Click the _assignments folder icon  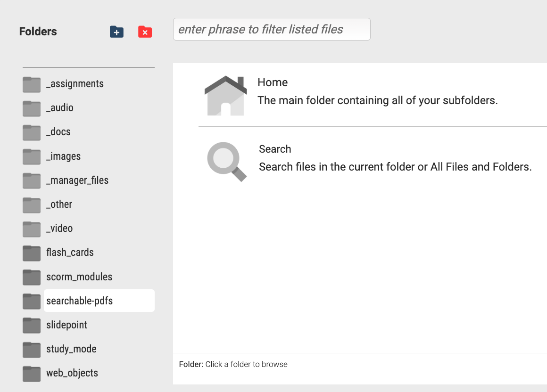click(32, 84)
